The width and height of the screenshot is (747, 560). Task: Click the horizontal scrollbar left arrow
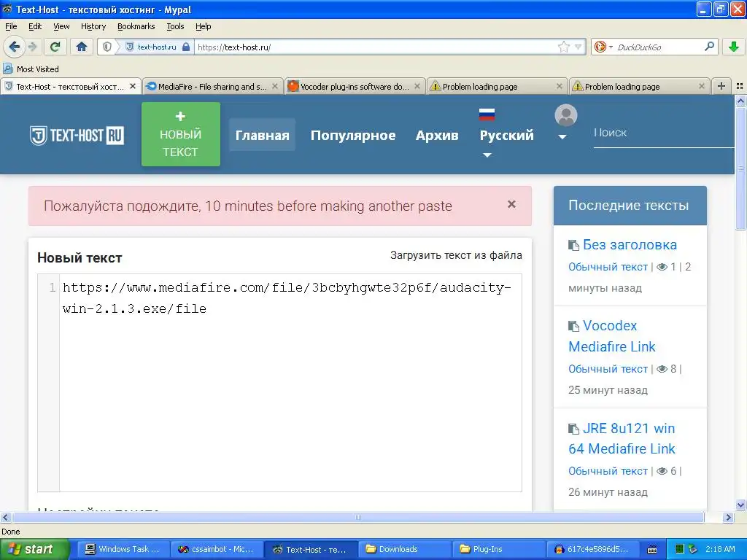(x=6, y=517)
